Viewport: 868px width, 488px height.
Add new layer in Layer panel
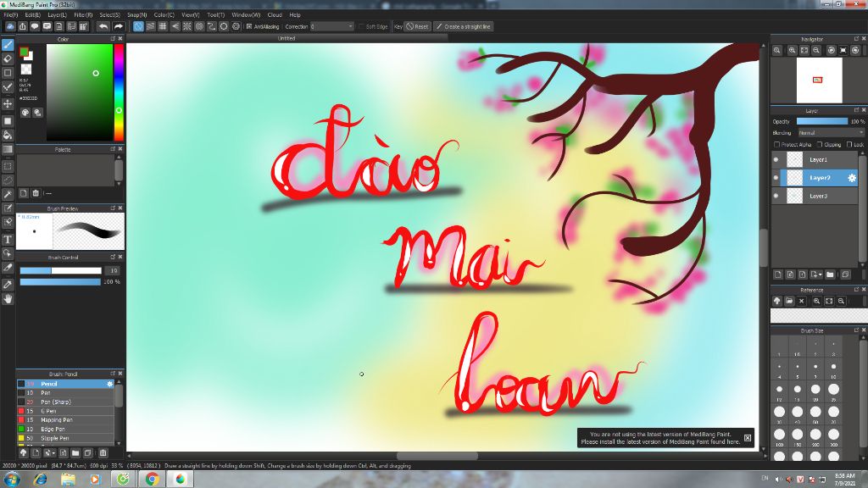[778, 274]
